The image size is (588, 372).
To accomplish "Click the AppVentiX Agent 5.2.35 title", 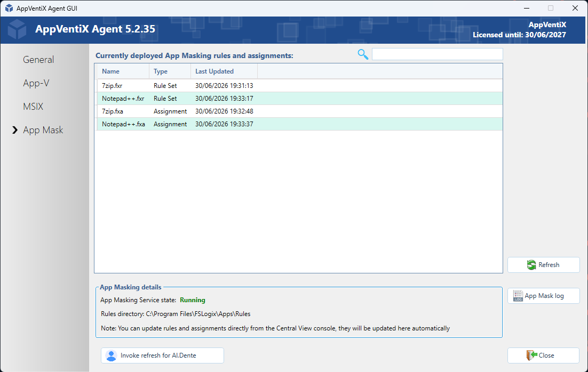I will (96, 29).
